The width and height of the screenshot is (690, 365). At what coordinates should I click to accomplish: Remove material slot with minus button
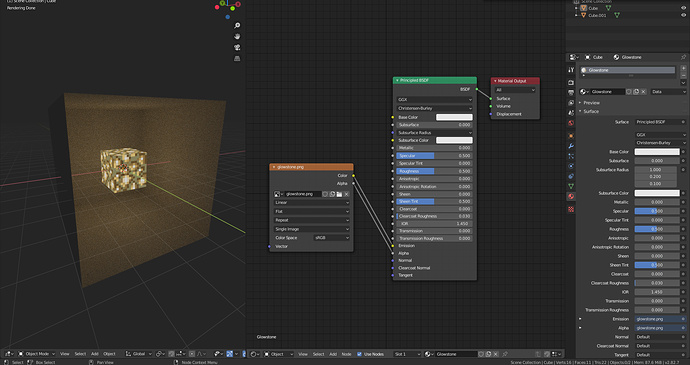pos(683,75)
